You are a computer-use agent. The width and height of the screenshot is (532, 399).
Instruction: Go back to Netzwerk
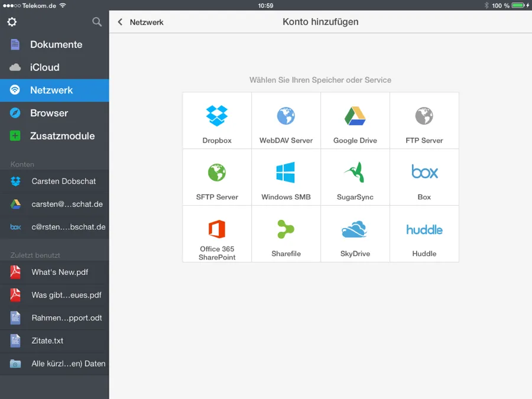(x=141, y=22)
